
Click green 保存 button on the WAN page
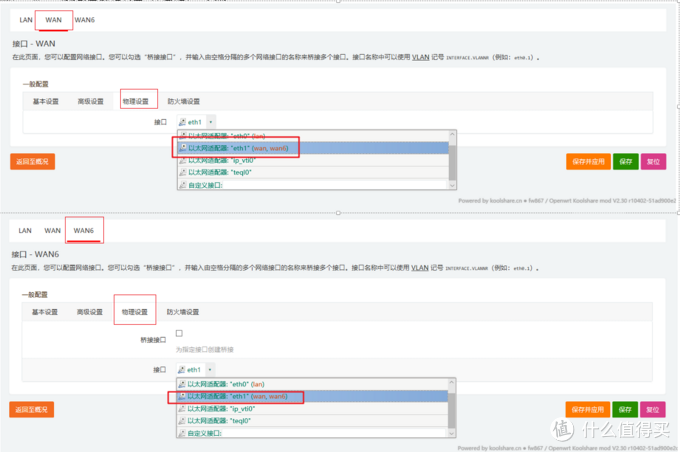(x=625, y=161)
